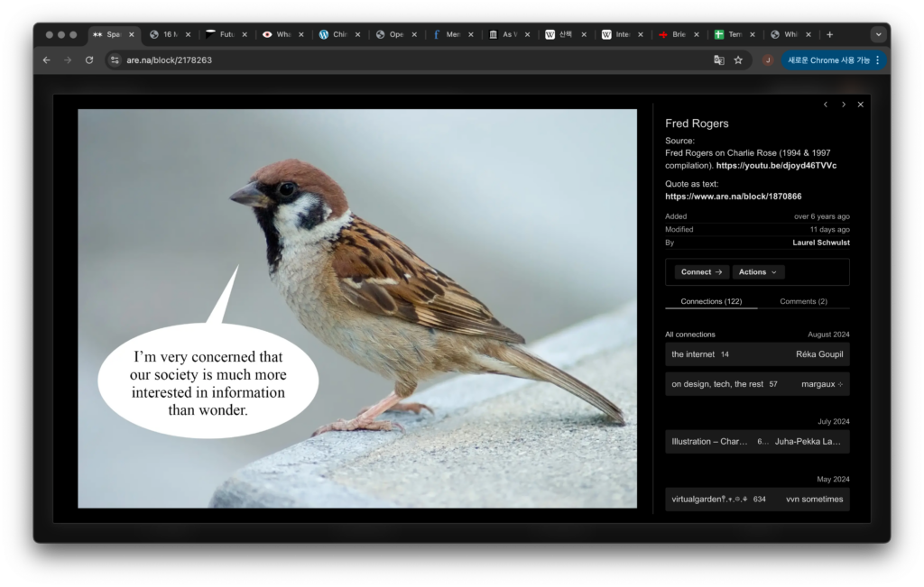Bookmark this page with the star icon
The height and width of the screenshot is (587, 924).
click(x=738, y=60)
